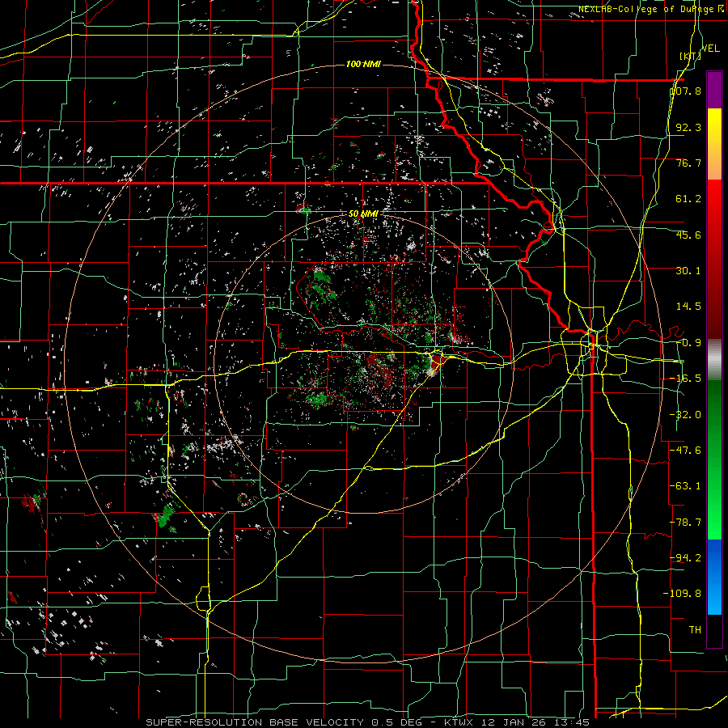Click the black TH segment of the color bar
Viewport: 728px width, 728px height.
(714, 630)
